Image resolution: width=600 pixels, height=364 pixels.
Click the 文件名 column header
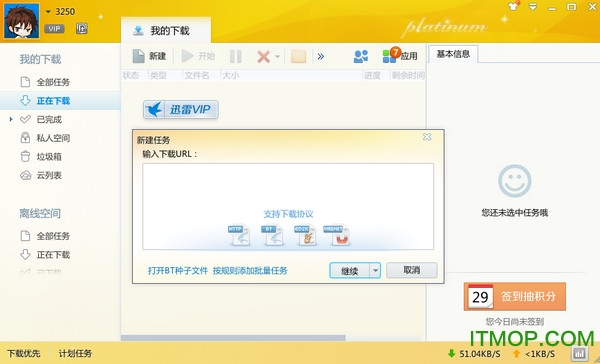[x=197, y=75]
